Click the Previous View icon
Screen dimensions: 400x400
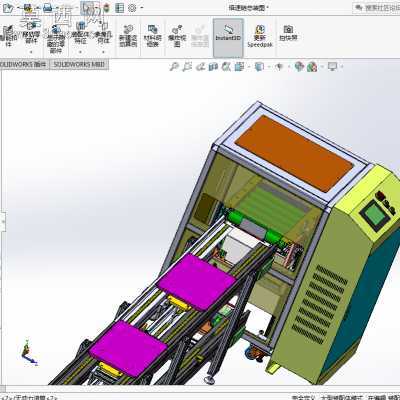(x=200, y=67)
